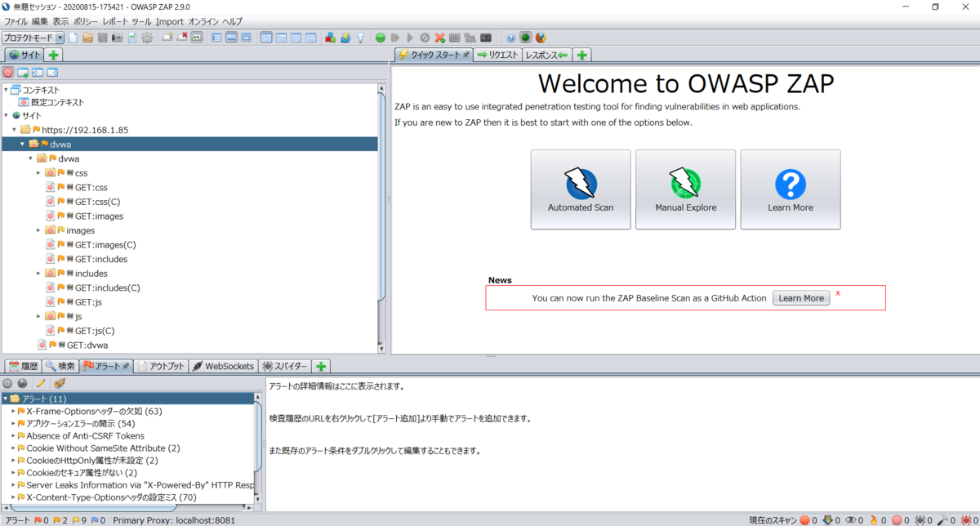Click the large Learn More button with question mark

[x=790, y=189]
